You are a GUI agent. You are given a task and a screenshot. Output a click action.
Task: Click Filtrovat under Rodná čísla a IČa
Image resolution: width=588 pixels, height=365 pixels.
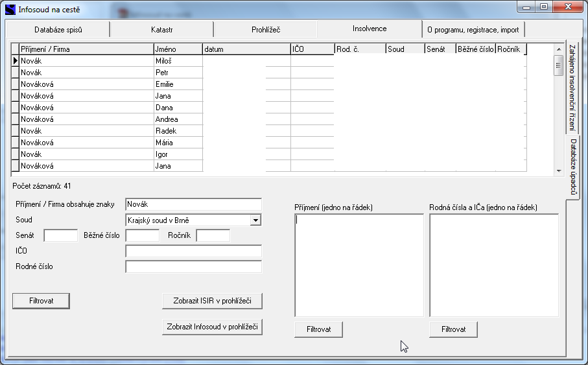click(x=453, y=329)
